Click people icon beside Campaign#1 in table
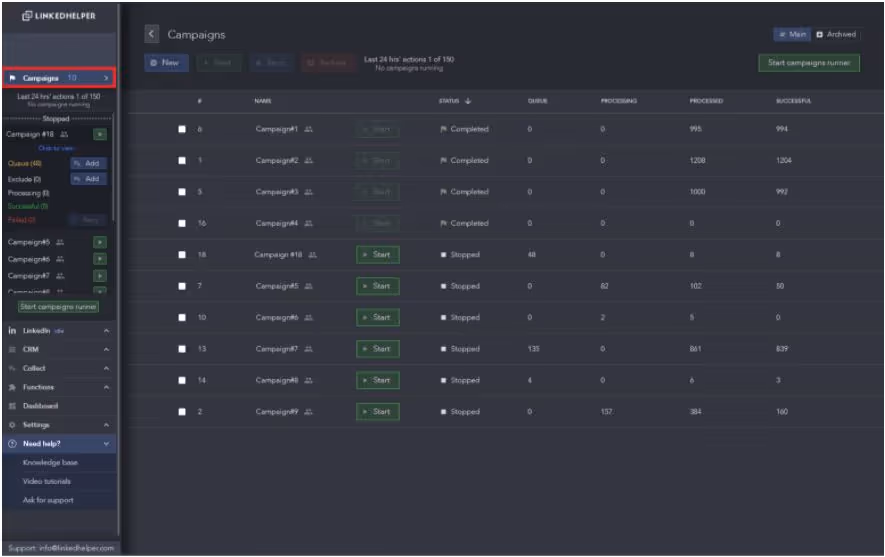The image size is (885, 557). [308, 129]
